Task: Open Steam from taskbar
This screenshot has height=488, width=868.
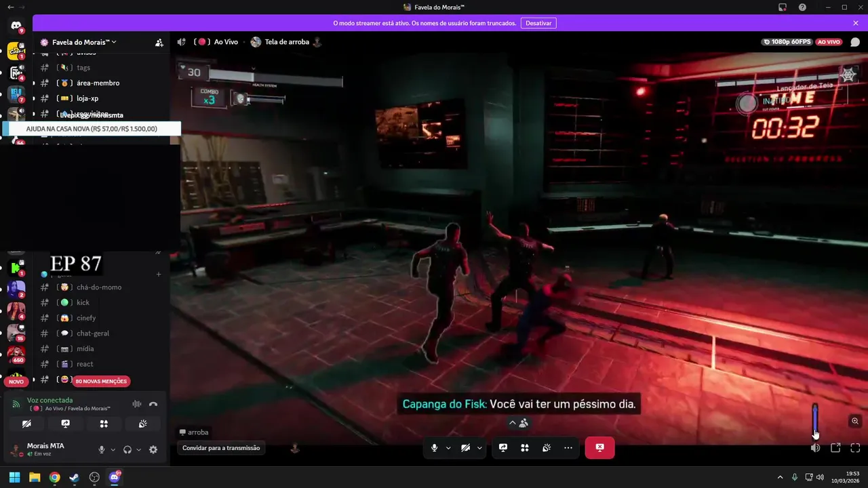Action: [75, 477]
